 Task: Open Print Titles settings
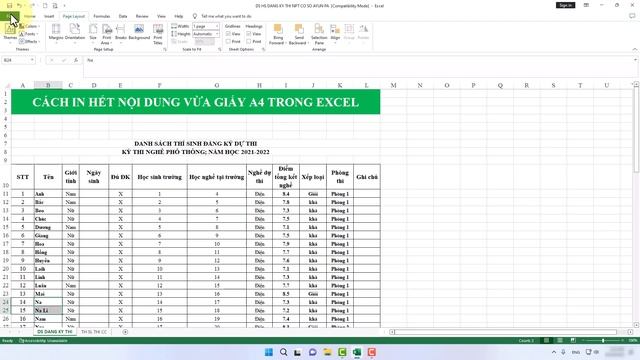coord(158,33)
